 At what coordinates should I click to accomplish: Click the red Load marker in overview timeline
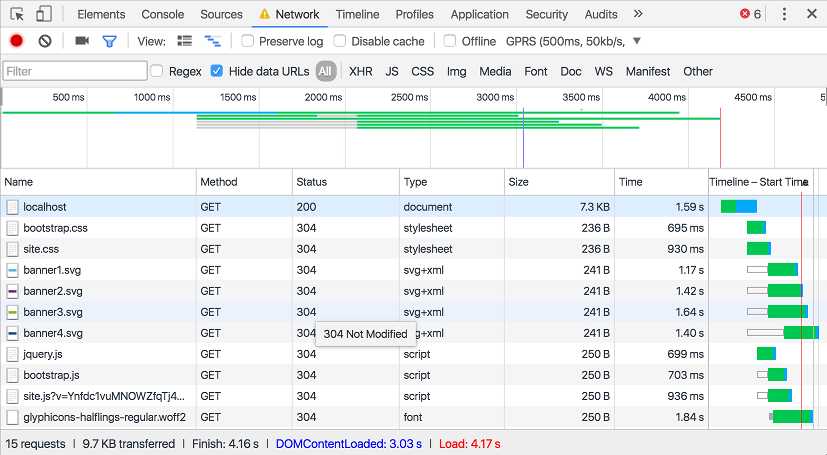tap(720, 137)
